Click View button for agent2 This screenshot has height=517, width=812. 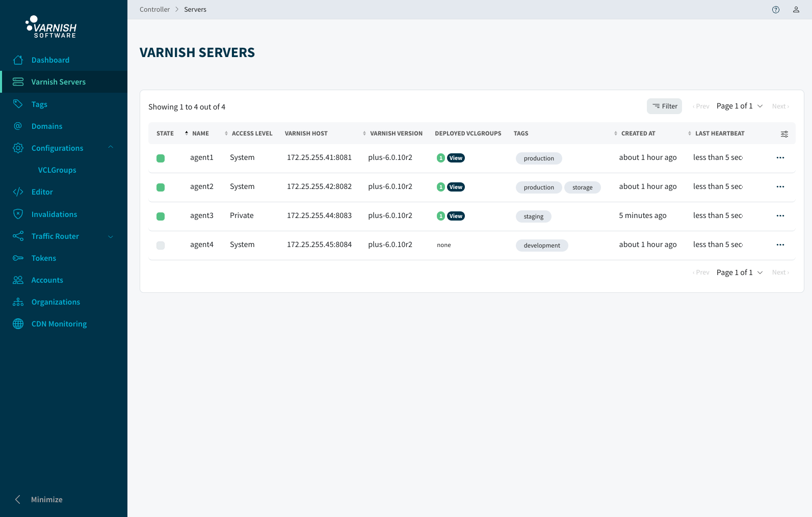tap(456, 187)
